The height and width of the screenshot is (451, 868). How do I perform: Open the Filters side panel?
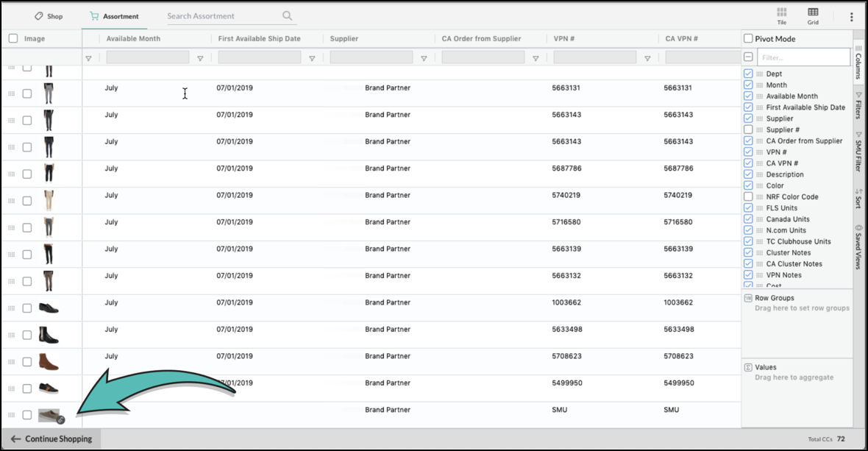[858, 105]
